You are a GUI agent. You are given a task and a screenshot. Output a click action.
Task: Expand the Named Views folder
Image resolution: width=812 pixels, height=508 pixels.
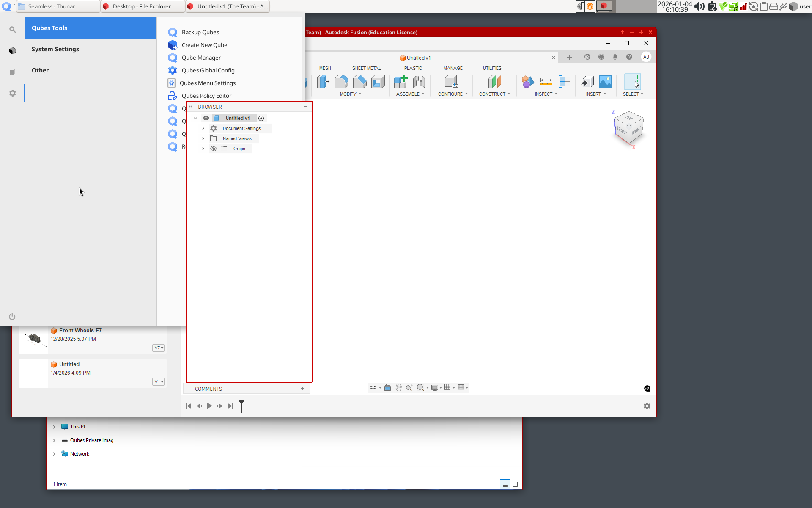tap(203, 138)
